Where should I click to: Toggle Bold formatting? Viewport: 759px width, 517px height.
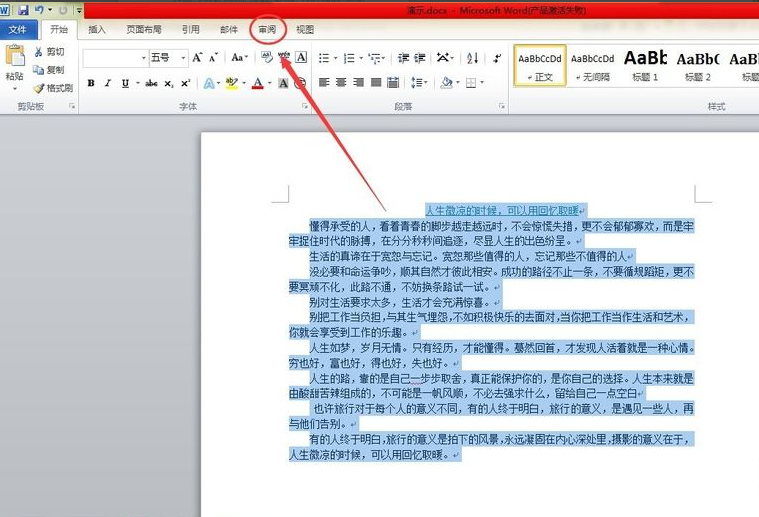click(x=91, y=83)
